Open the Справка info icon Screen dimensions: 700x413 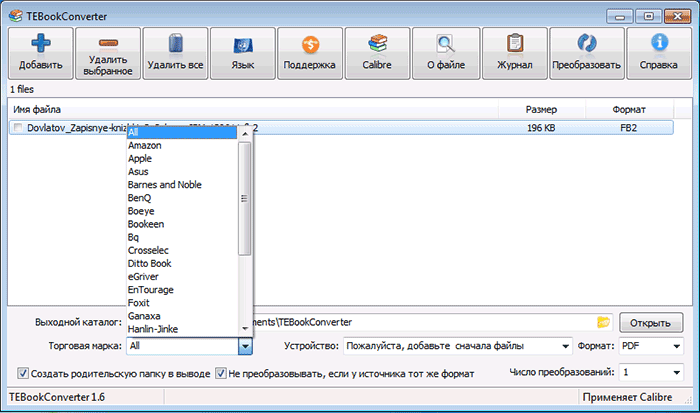point(659,42)
